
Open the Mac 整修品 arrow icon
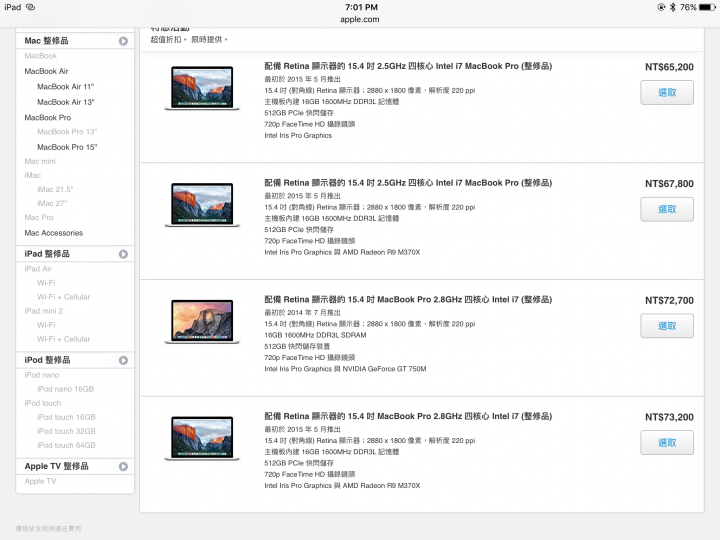pos(123,41)
